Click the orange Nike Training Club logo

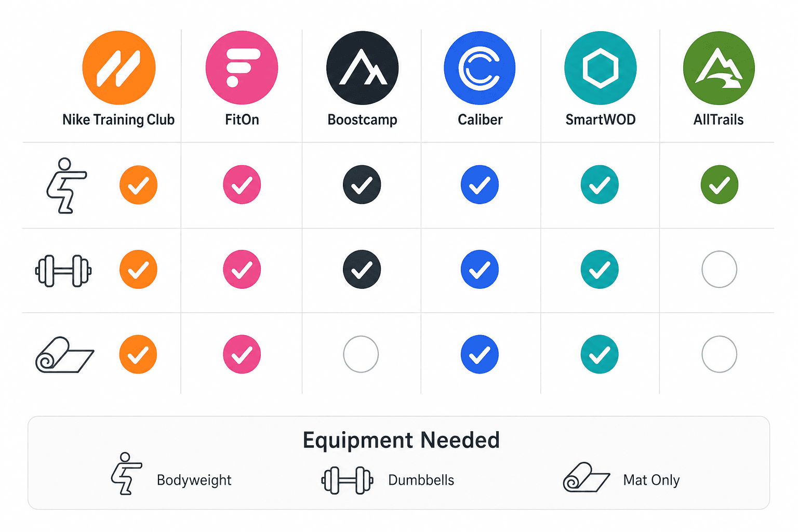point(119,68)
